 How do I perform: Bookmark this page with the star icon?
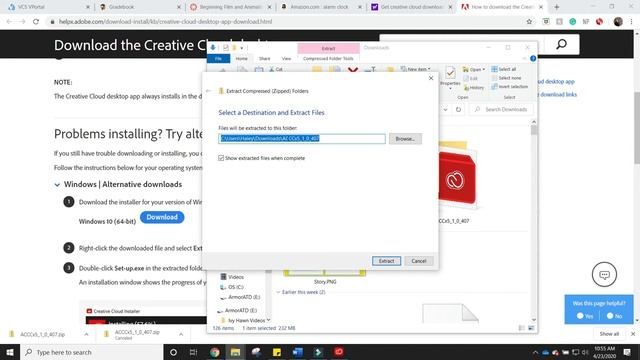[529, 22]
